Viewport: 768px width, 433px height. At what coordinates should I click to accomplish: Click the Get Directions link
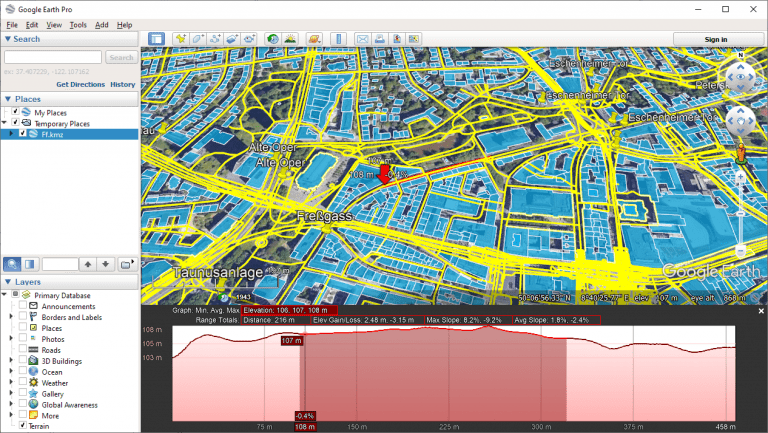click(x=80, y=84)
